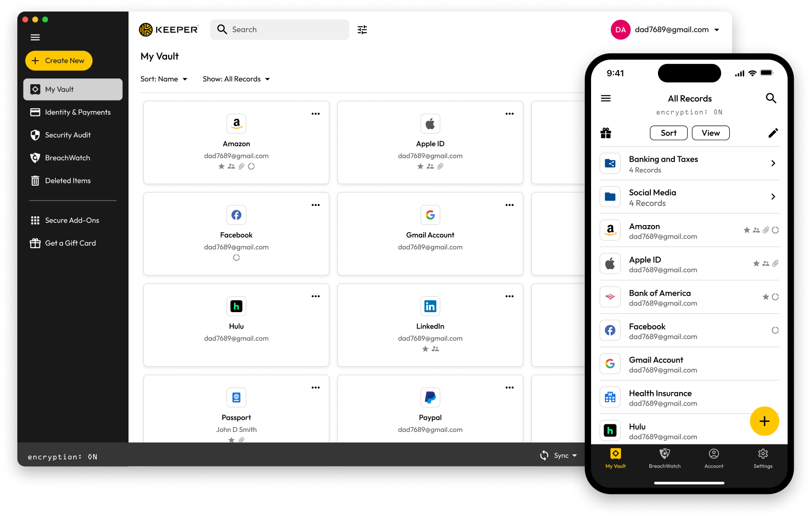Expand Banking and Taxes folder chevron
Screen dimensions: 812x518
tap(773, 164)
